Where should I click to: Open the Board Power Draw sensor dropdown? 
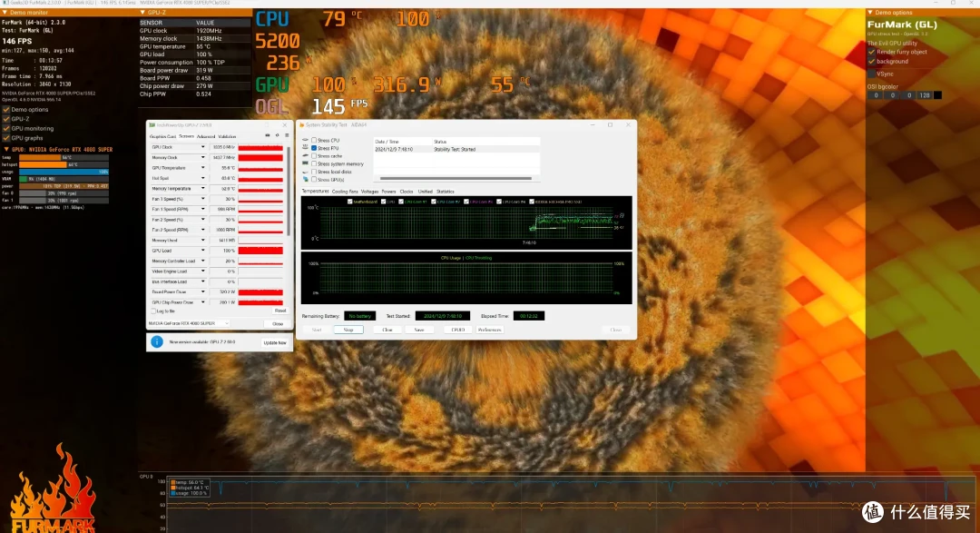pos(202,291)
